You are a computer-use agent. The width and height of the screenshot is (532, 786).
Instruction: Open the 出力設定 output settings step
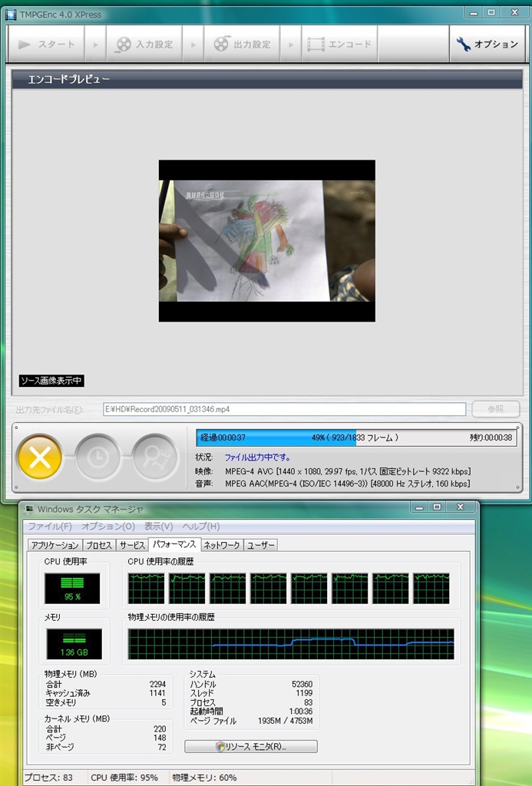pos(242,44)
